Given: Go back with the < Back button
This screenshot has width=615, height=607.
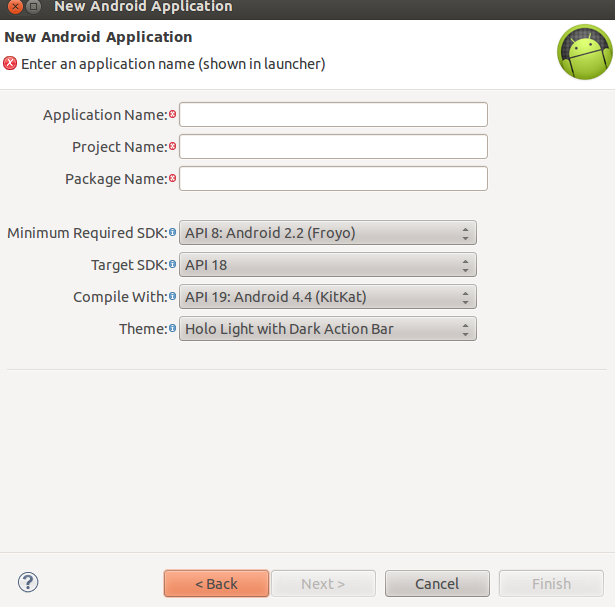Looking at the screenshot, I should click(217, 583).
